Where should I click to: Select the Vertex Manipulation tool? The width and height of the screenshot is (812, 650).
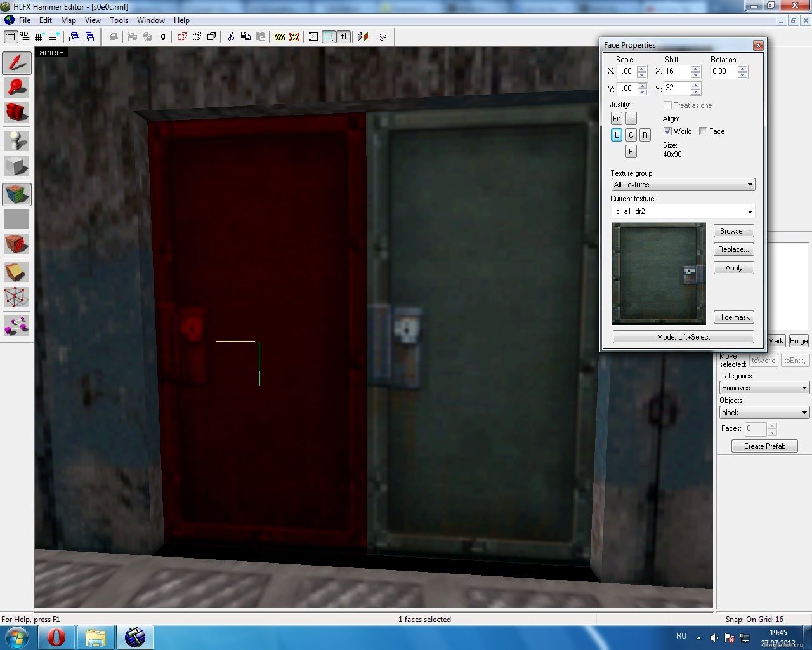point(16,297)
